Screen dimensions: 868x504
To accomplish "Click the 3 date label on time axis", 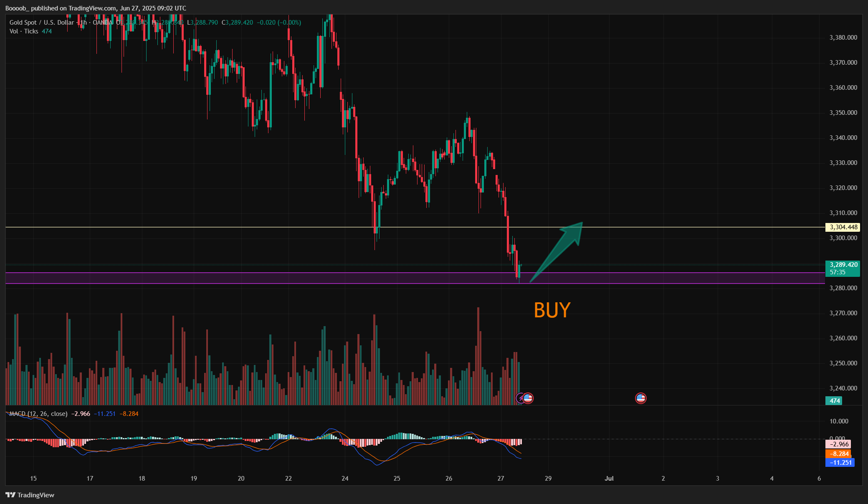I will coord(718,479).
